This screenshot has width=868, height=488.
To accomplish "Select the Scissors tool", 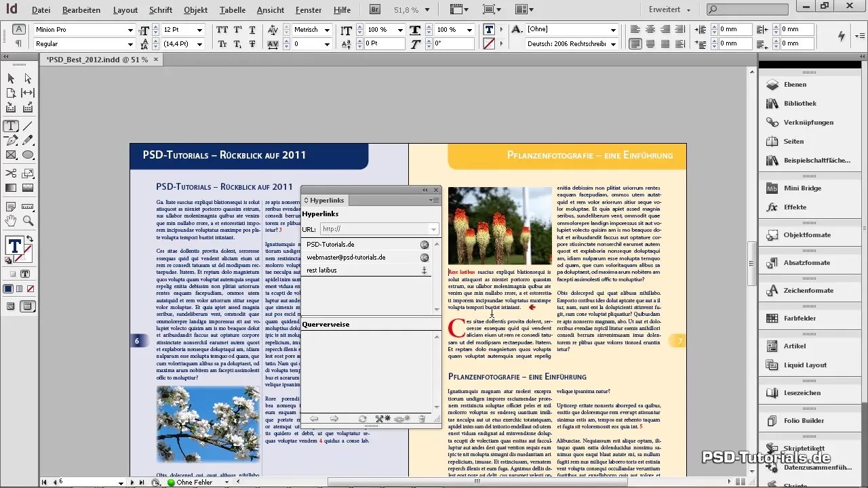I will [x=12, y=174].
